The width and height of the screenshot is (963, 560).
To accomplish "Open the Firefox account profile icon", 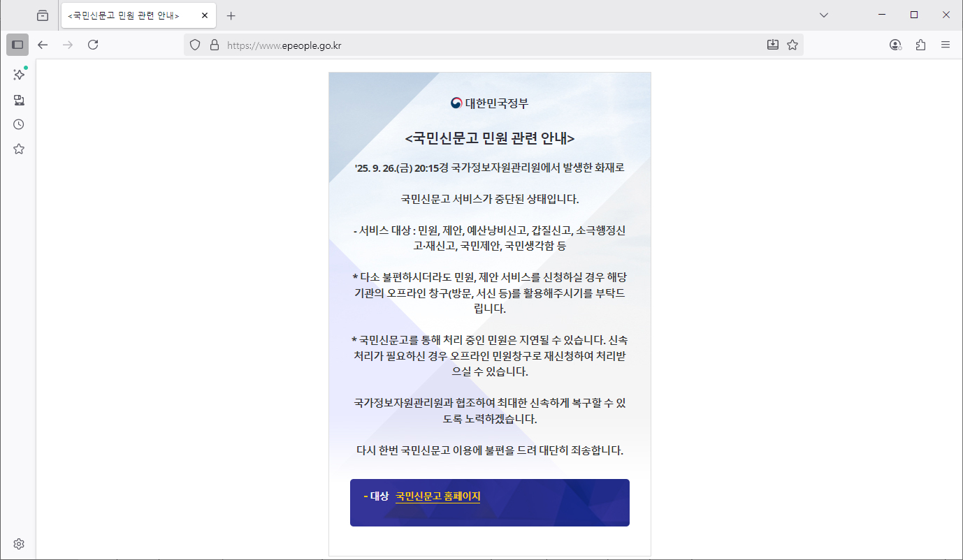I will pyautogui.click(x=895, y=44).
